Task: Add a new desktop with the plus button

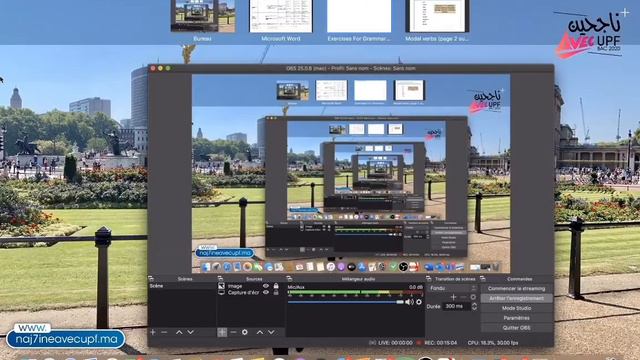Action: click(x=625, y=13)
